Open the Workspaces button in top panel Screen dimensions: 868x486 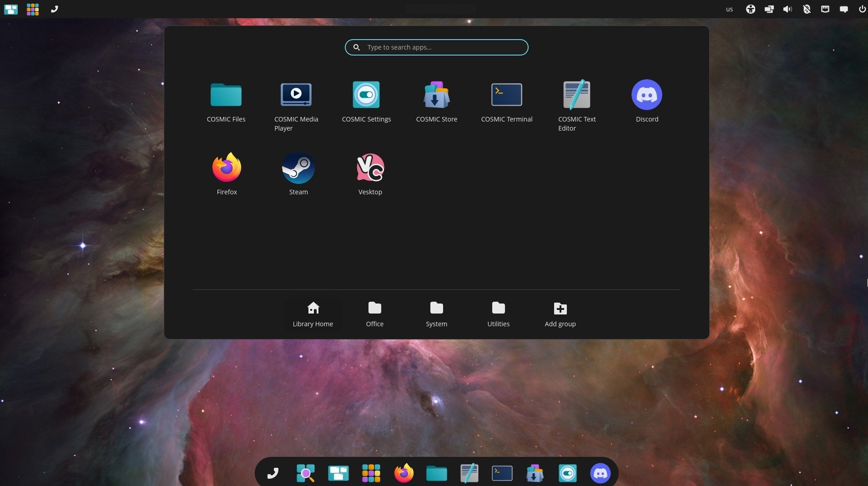[x=11, y=9]
